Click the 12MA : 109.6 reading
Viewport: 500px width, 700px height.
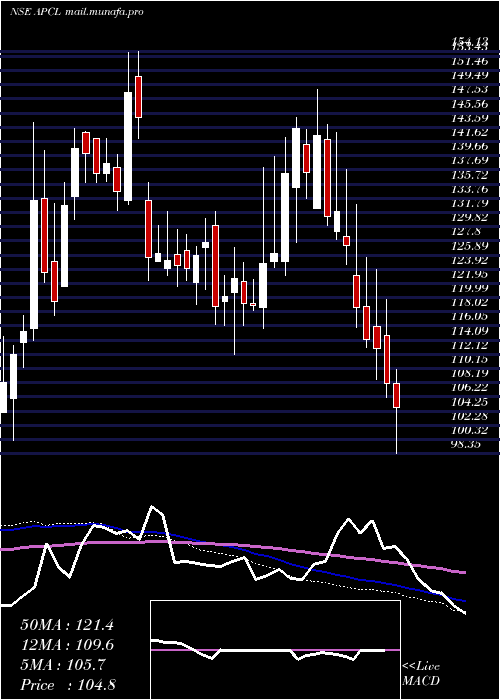coord(67,645)
